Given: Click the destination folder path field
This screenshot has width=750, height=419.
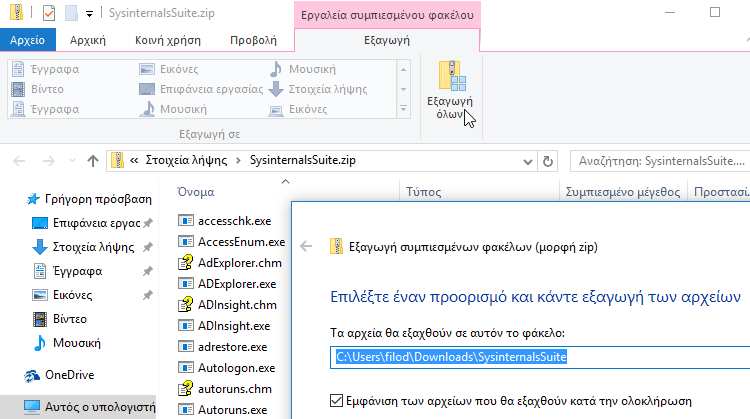Looking at the screenshot, I should pos(540,357).
